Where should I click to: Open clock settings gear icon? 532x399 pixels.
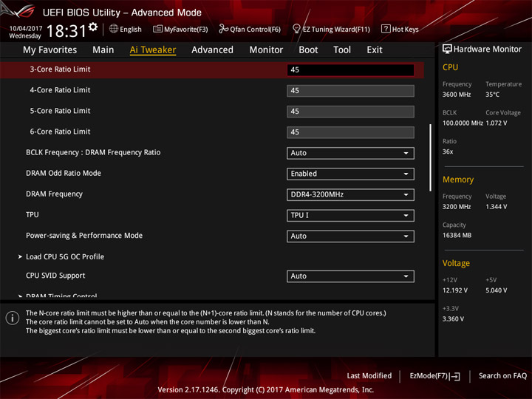pyautogui.click(x=93, y=27)
